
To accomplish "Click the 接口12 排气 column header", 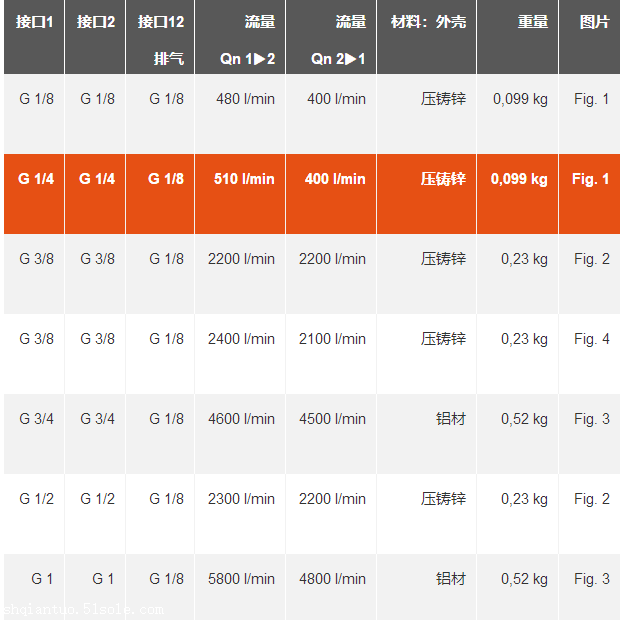I will click(x=160, y=38).
